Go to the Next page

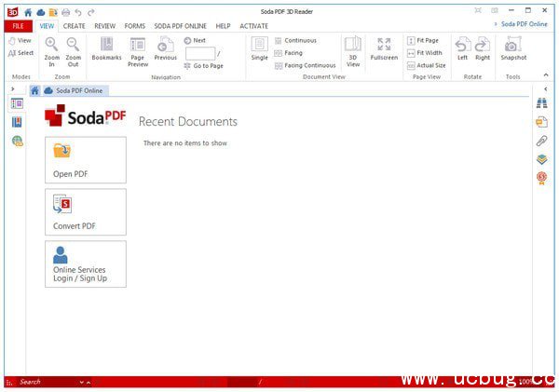tap(195, 40)
